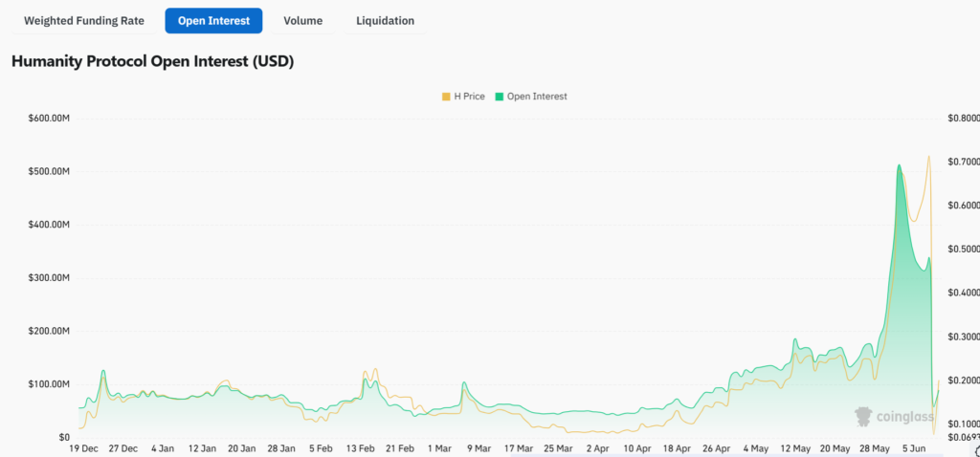Viewport: 980px width, 457px height.
Task: Click the 25 Mar date label
Action: click(558, 448)
